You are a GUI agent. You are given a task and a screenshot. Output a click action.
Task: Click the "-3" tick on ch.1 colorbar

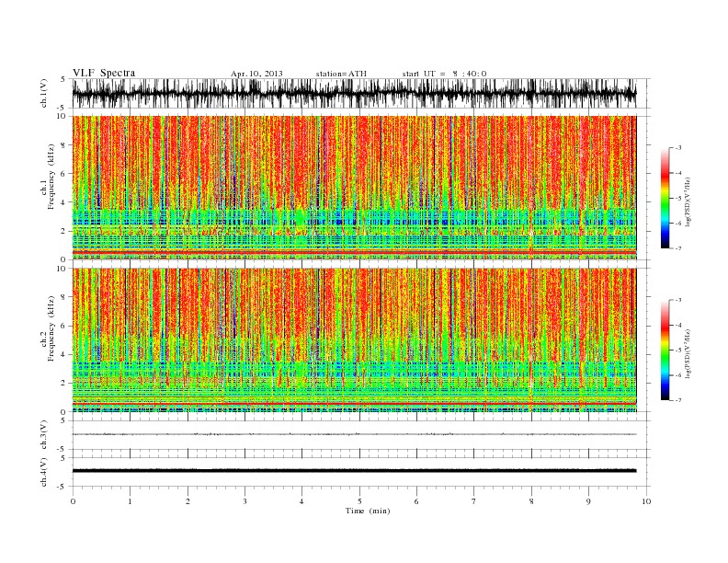pyautogui.click(x=677, y=148)
